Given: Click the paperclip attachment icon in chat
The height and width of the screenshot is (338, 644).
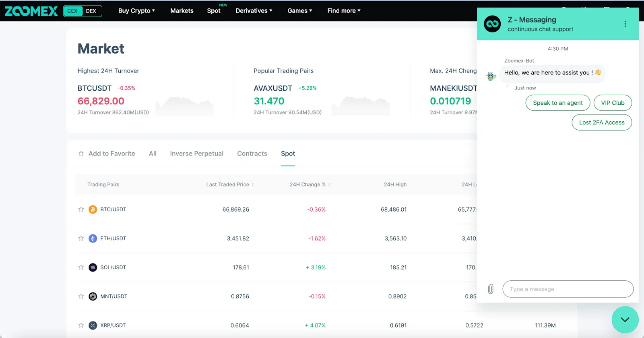Looking at the screenshot, I should 491,289.
